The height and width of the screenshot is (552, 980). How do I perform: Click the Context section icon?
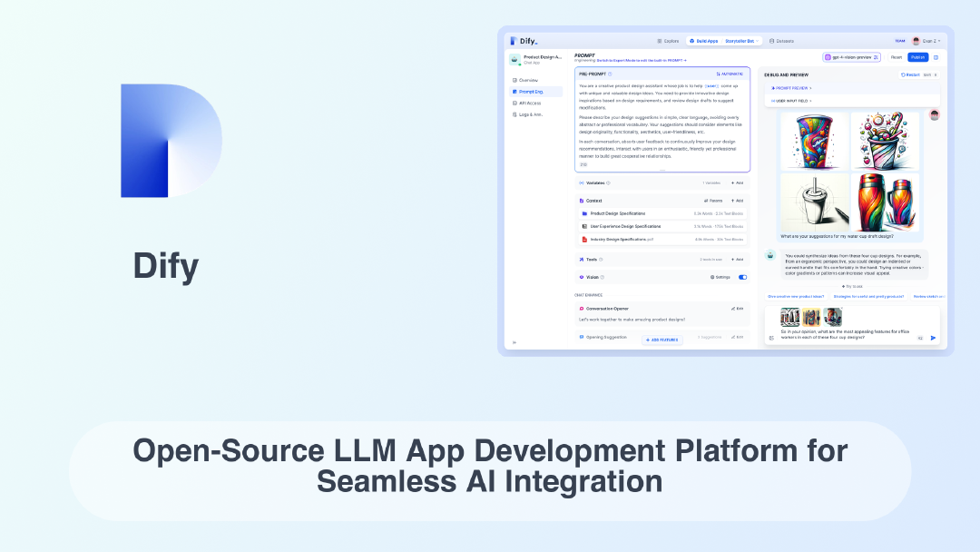point(582,201)
